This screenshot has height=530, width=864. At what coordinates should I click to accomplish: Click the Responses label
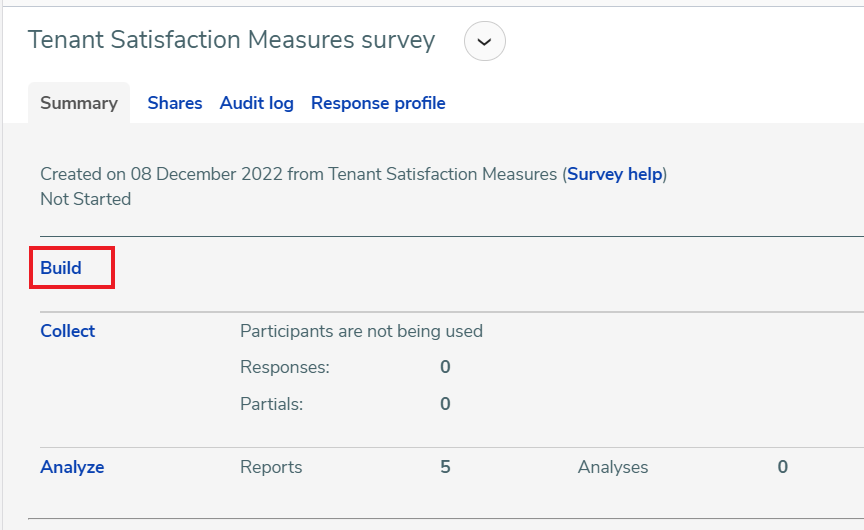285,367
